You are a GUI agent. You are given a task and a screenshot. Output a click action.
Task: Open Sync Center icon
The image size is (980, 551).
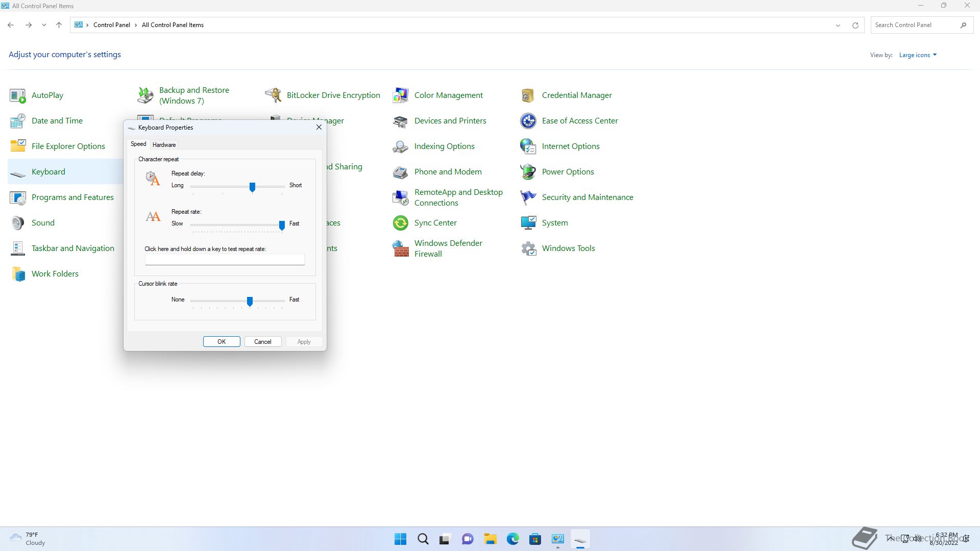point(401,223)
